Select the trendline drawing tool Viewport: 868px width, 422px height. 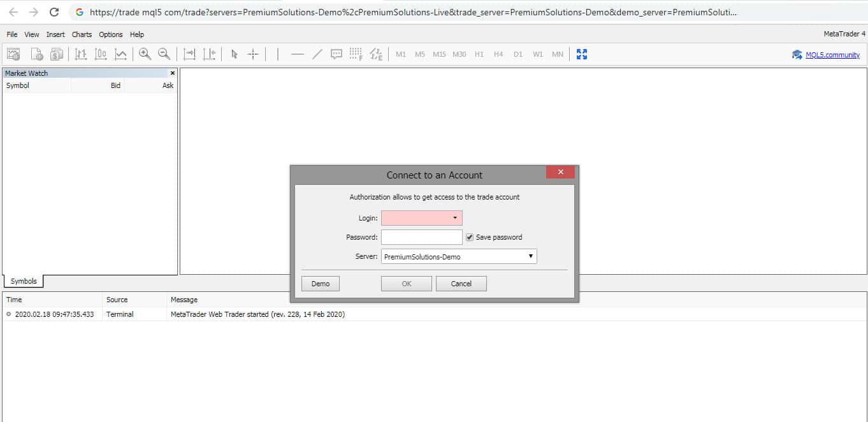point(317,54)
